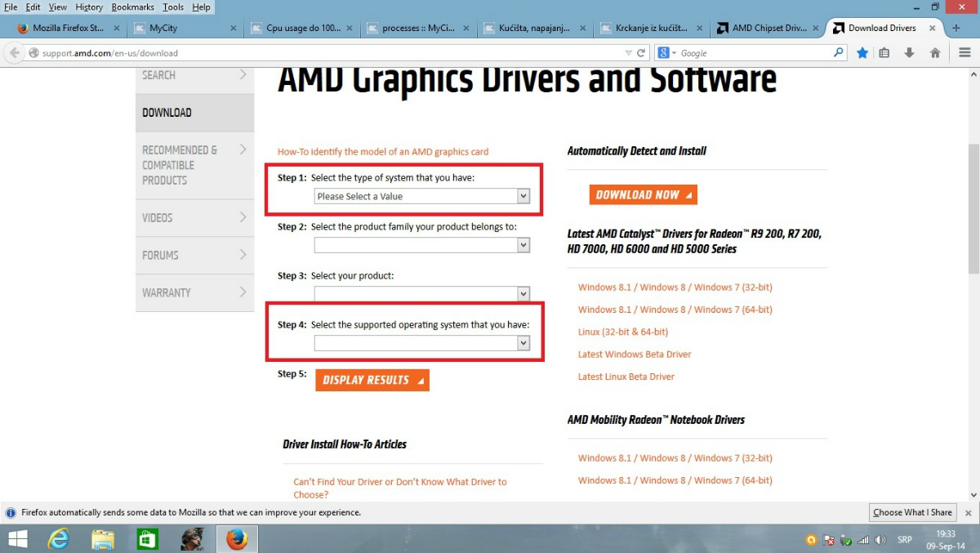Open the Google search engine selector
Image resolution: width=980 pixels, height=553 pixels.
[666, 53]
